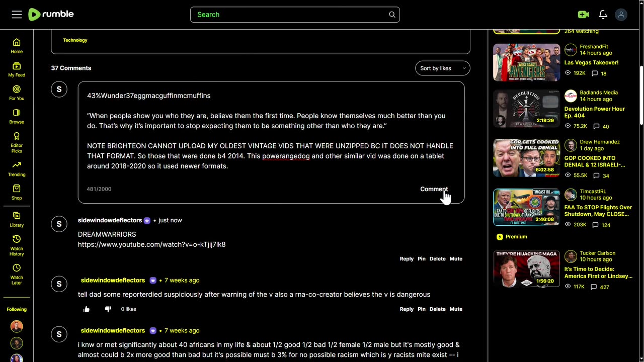Image resolution: width=644 pixels, height=362 pixels.
Task: Click the search magnifier icon
Action: click(392, 15)
